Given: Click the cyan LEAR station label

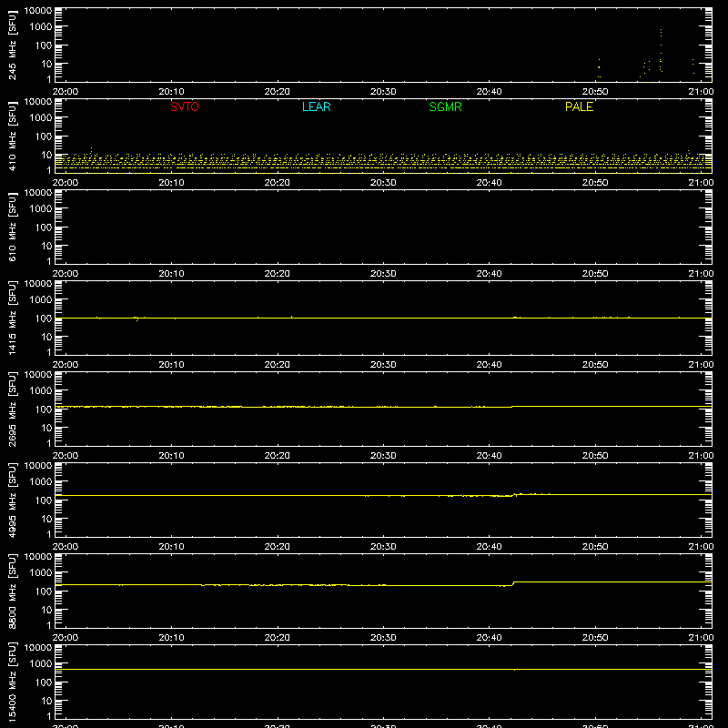Looking at the screenshot, I should tap(316, 106).
